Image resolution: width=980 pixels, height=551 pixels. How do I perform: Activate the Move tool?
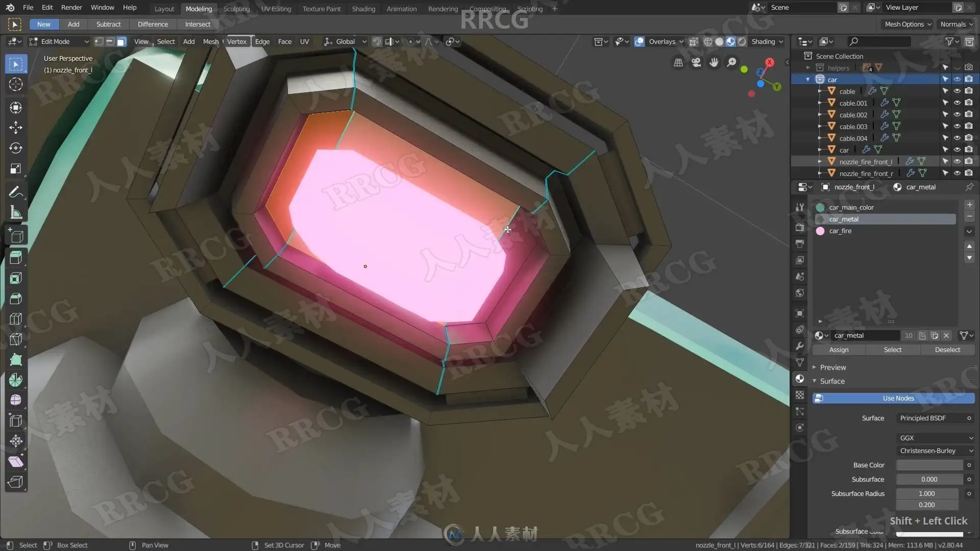(x=16, y=128)
